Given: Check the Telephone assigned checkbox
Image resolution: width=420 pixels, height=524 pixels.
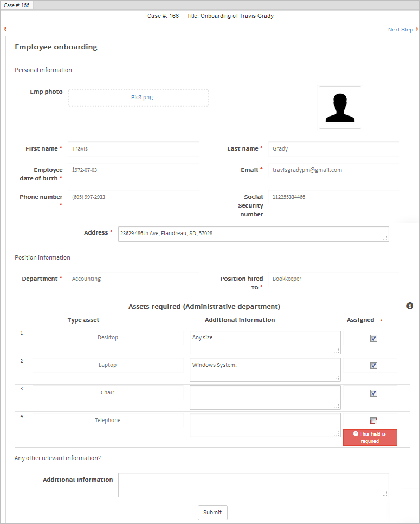Looking at the screenshot, I should 373,421.
